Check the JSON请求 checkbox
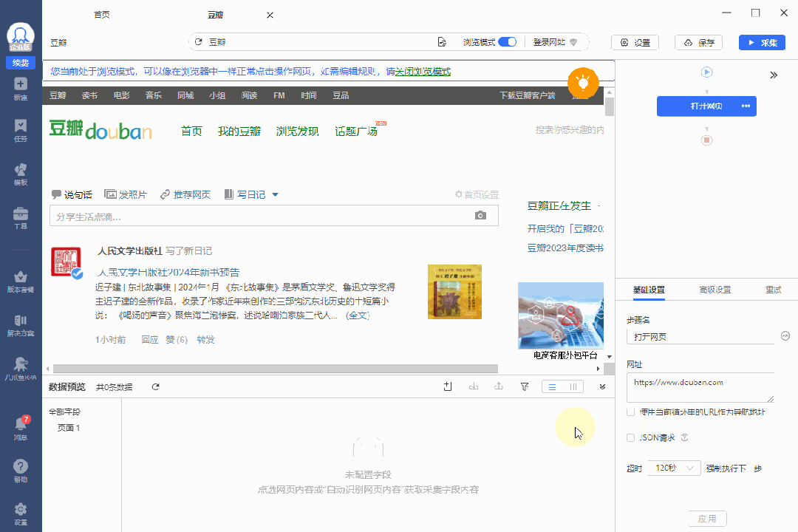 (x=630, y=437)
